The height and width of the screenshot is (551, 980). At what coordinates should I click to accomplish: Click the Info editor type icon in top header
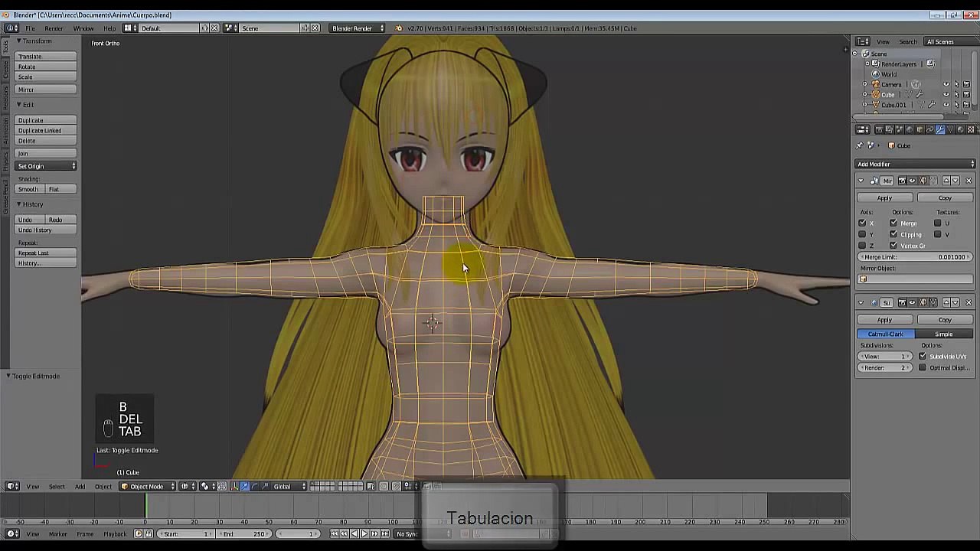pyautogui.click(x=11, y=28)
